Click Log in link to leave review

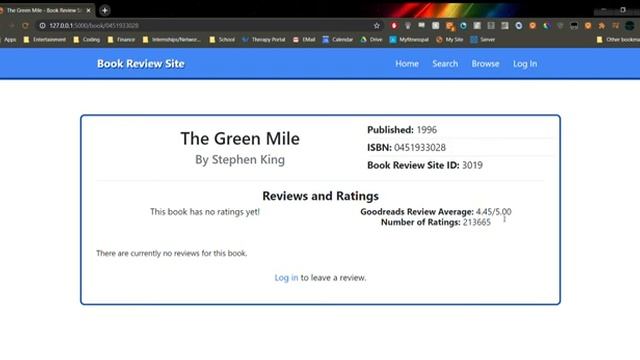[286, 278]
